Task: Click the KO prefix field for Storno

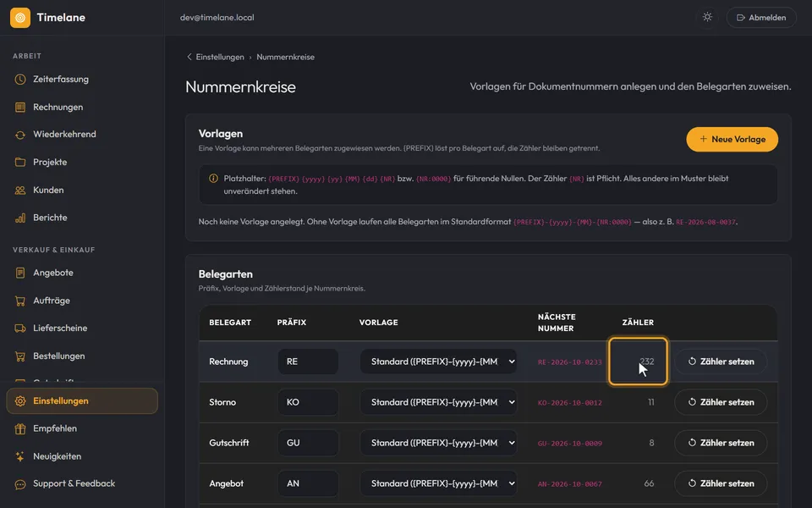Action: pos(308,402)
